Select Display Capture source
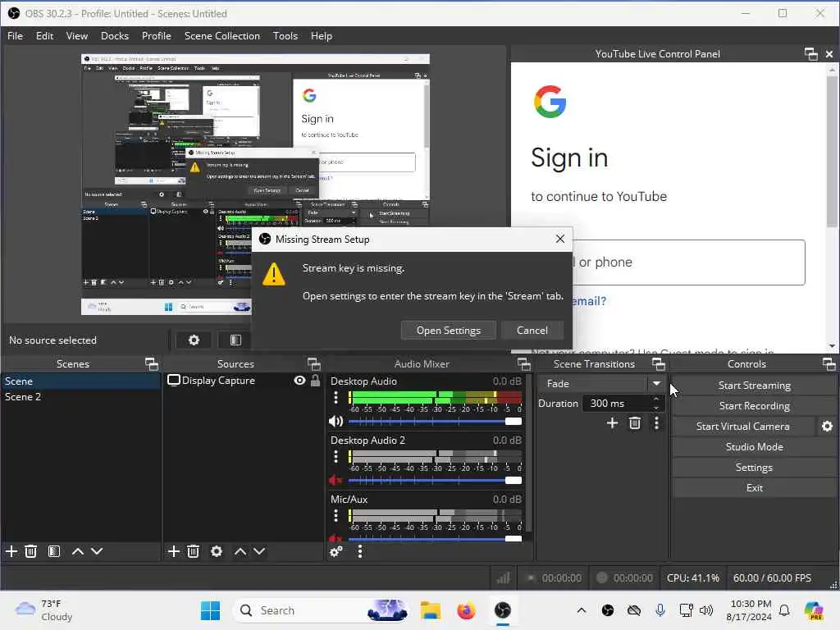This screenshot has height=630, width=840. point(218,381)
